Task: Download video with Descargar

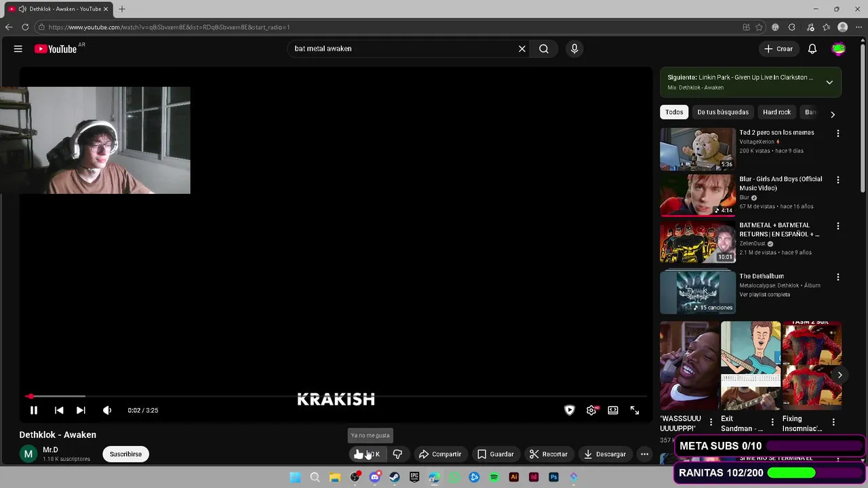Action: pyautogui.click(x=605, y=454)
